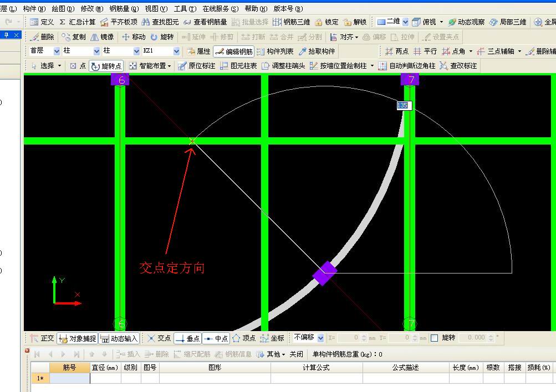Activate 动态观察 orbit view

point(466,22)
